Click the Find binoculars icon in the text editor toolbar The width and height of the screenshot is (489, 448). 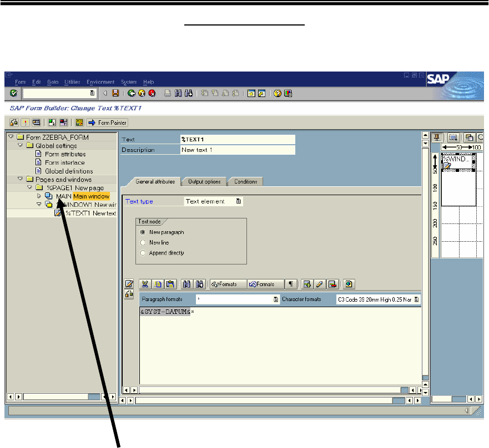[186, 284]
